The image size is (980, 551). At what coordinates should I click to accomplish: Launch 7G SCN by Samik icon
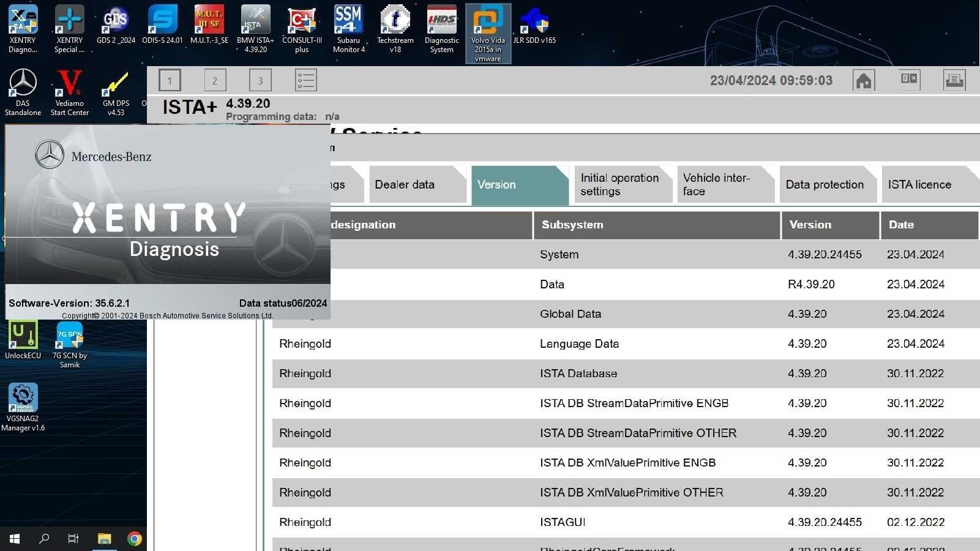click(69, 345)
